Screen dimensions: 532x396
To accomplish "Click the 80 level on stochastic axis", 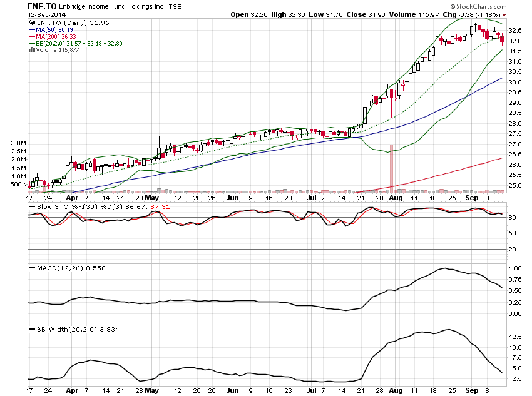I will point(513,217).
